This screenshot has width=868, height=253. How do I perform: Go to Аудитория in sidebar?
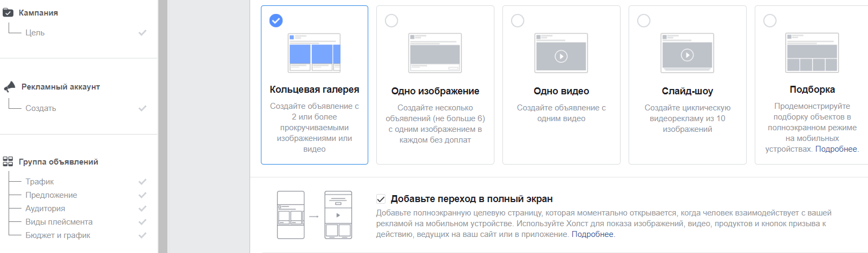point(45,209)
